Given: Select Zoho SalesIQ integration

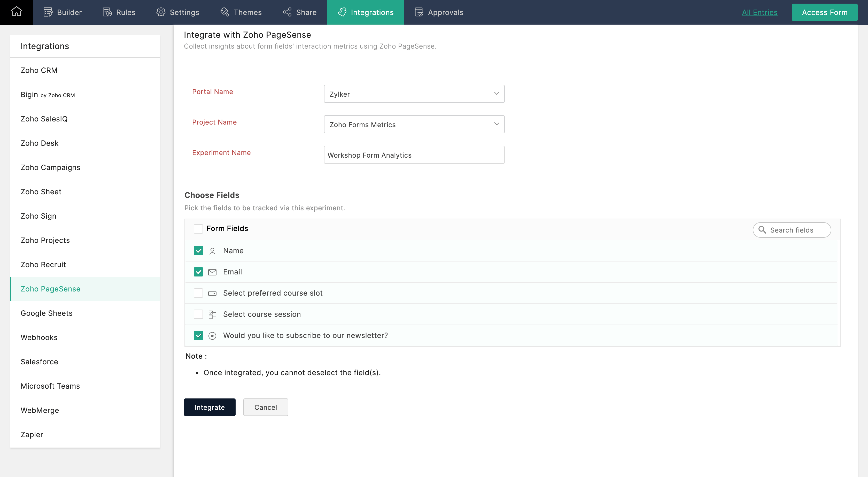Looking at the screenshot, I should (x=85, y=119).
